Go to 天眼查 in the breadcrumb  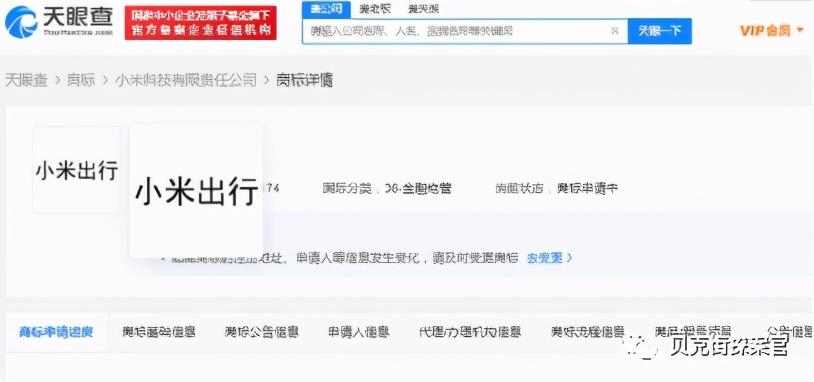click(x=26, y=80)
